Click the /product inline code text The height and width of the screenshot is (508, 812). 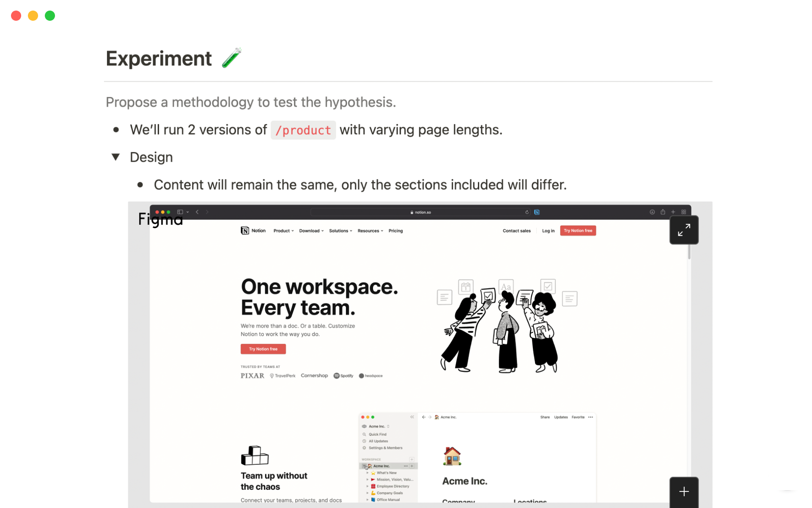tap(303, 130)
